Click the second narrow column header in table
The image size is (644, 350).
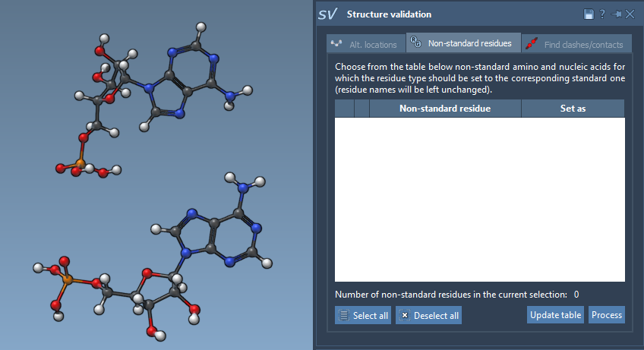point(361,109)
